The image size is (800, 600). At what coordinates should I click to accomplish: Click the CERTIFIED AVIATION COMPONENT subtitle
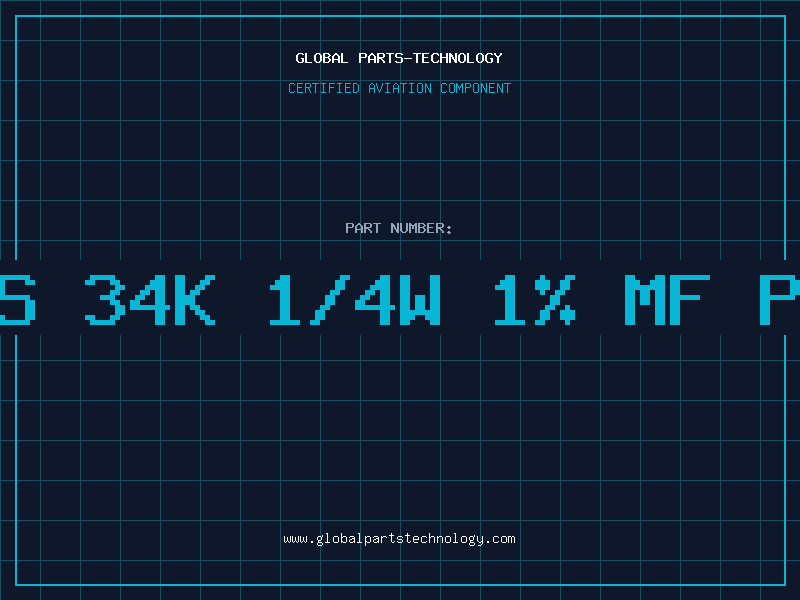399,88
